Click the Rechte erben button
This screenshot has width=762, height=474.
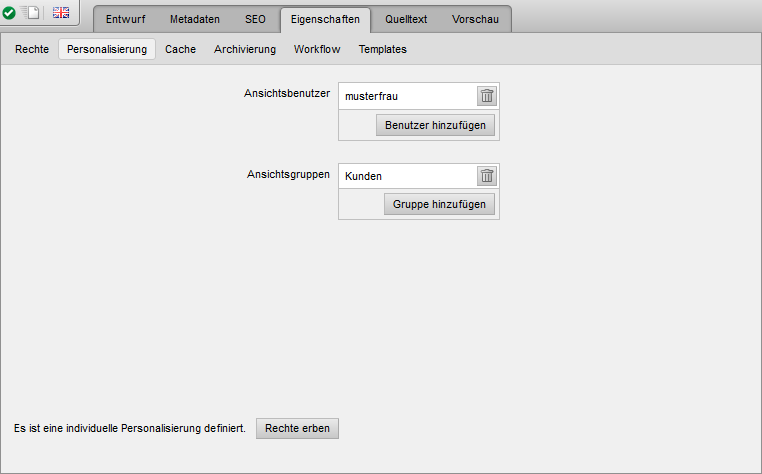pos(297,428)
